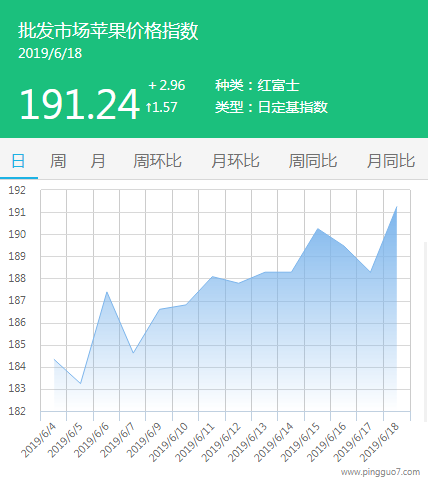Screen dimensions: 428x484
Task: Open the 周同比 tab
Action: pos(313,161)
